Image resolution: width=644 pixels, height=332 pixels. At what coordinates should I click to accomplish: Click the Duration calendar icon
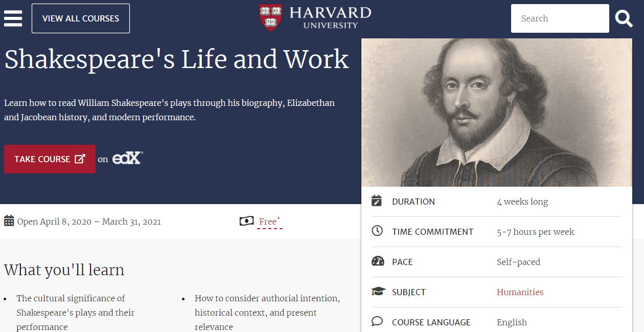point(377,201)
